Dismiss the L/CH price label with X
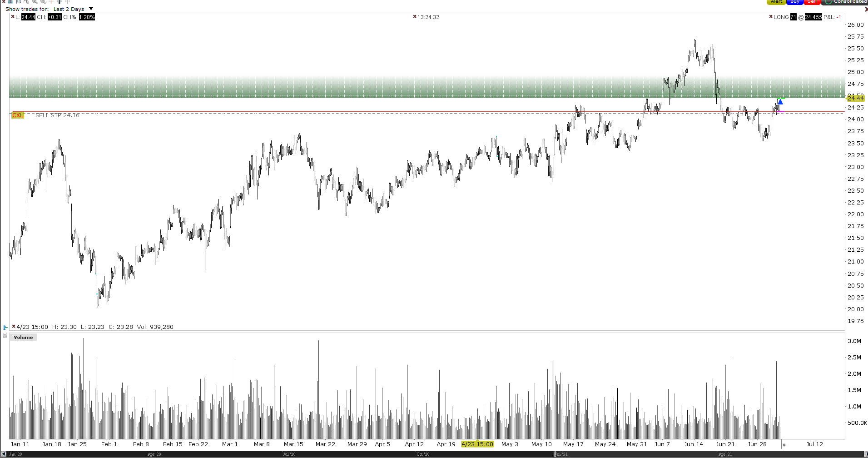 [12, 17]
